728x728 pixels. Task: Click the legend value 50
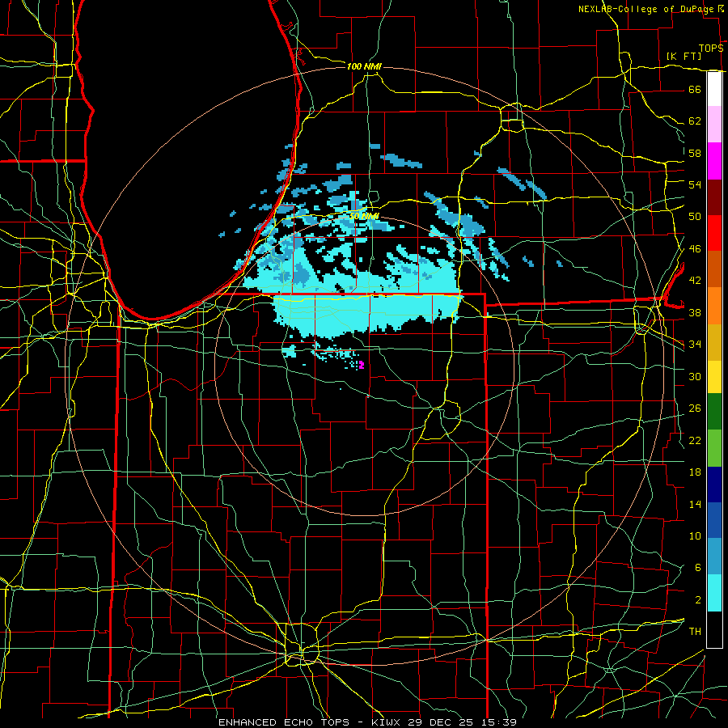point(695,217)
